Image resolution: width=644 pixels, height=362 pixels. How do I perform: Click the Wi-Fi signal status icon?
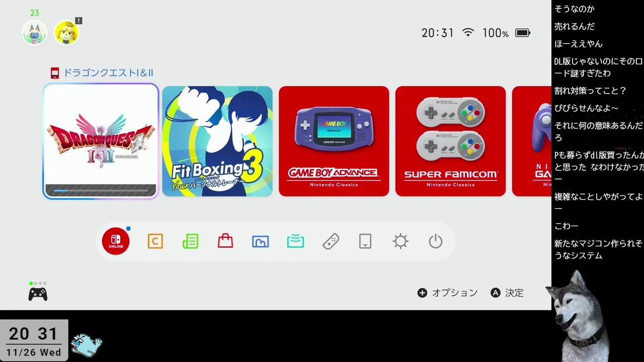coord(468,33)
